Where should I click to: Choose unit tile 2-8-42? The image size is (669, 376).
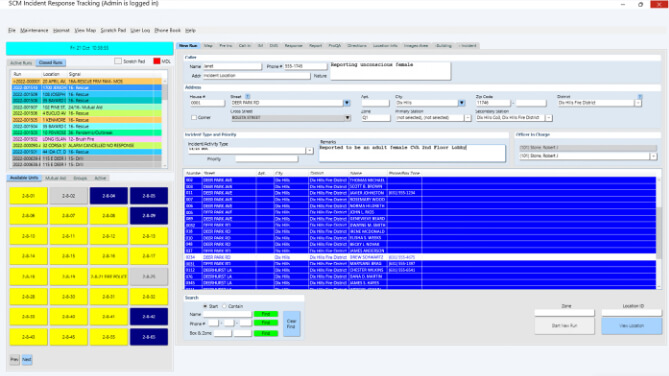point(148,317)
